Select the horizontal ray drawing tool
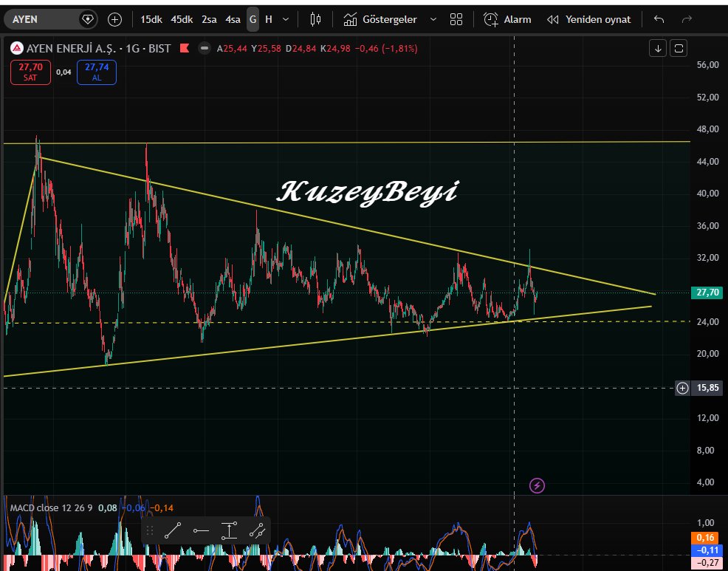 coord(201,532)
